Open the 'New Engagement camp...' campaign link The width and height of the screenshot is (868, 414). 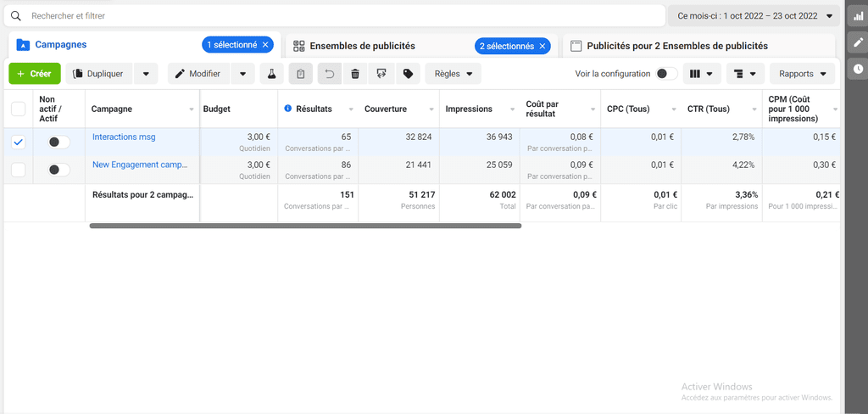pyautogui.click(x=140, y=165)
